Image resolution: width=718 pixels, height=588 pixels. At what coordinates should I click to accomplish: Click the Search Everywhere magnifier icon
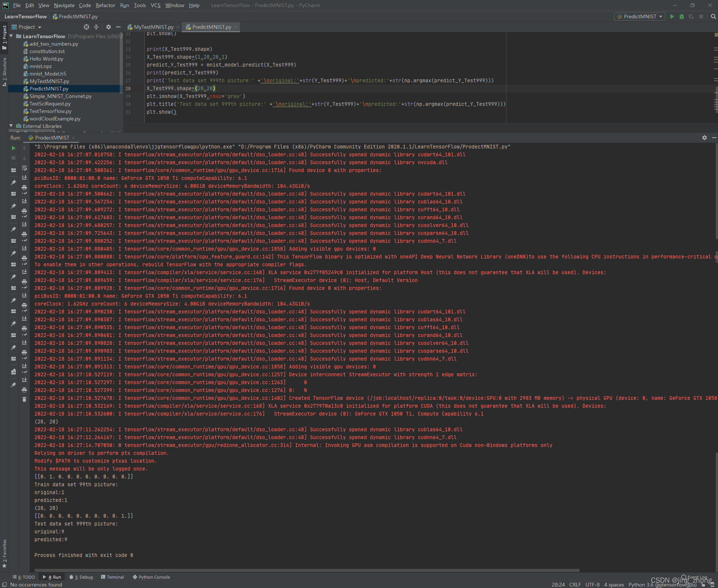[x=714, y=16]
